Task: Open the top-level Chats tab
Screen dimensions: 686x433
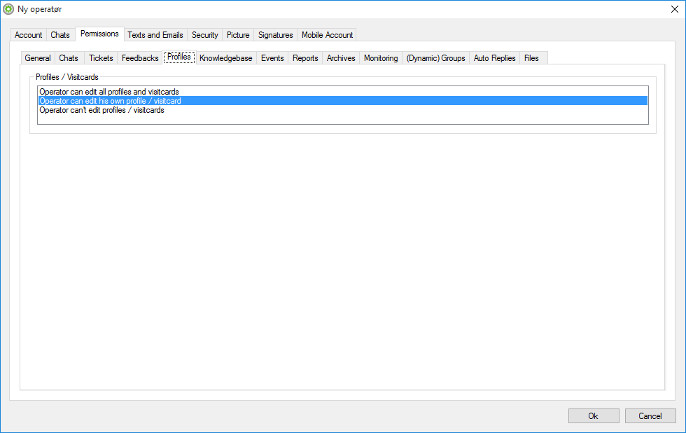Action: click(60, 35)
